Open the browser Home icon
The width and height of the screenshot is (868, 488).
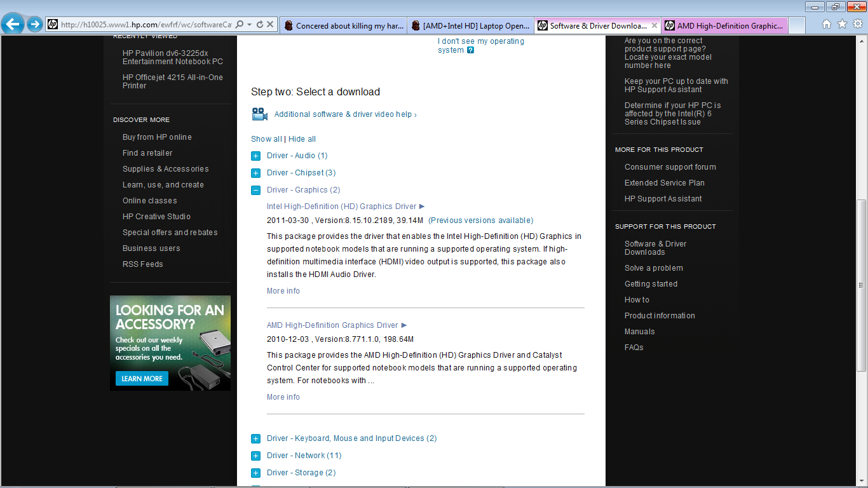pos(827,24)
